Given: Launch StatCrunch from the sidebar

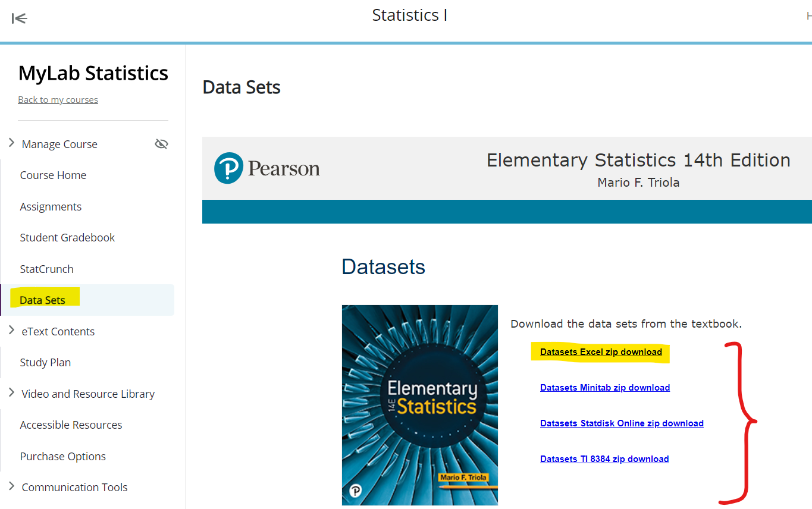Looking at the screenshot, I should point(46,269).
